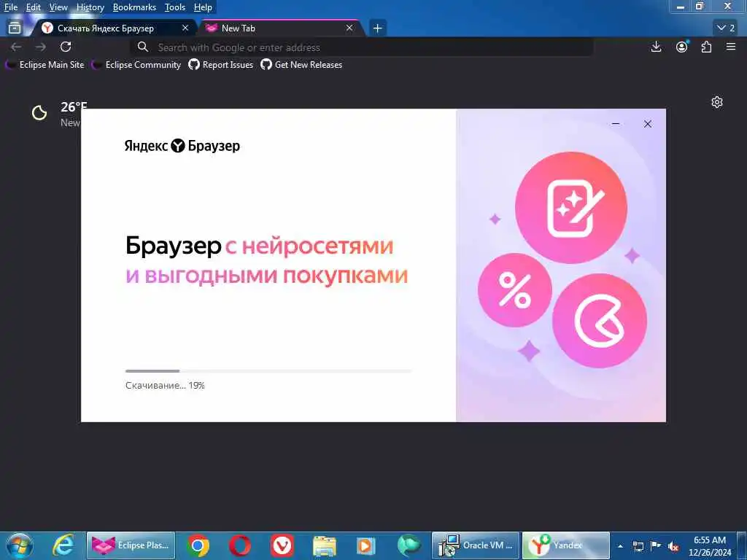This screenshot has height=560, width=747.
Task: Open Windows Media Player from taskbar
Action: 366,545
